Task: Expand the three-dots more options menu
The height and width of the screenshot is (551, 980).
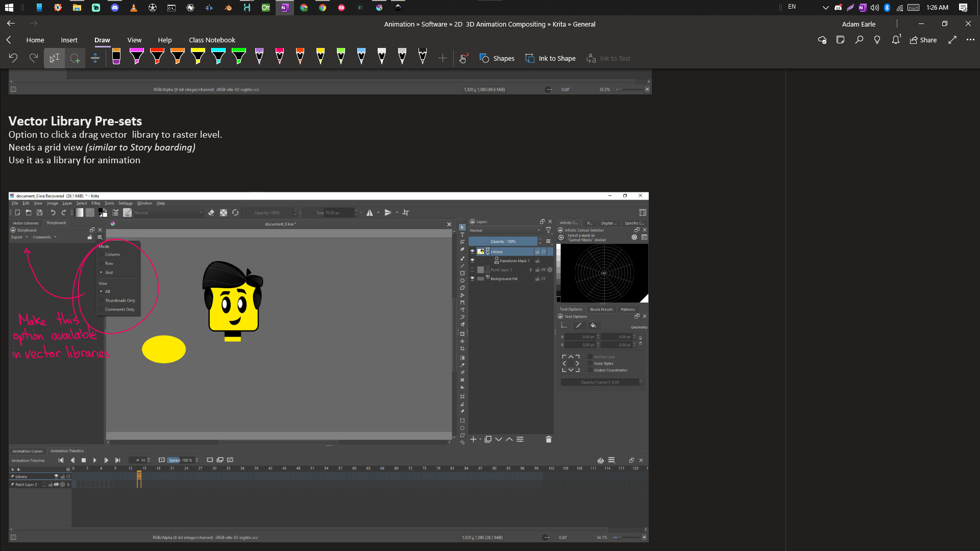Action: coord(970,40)
